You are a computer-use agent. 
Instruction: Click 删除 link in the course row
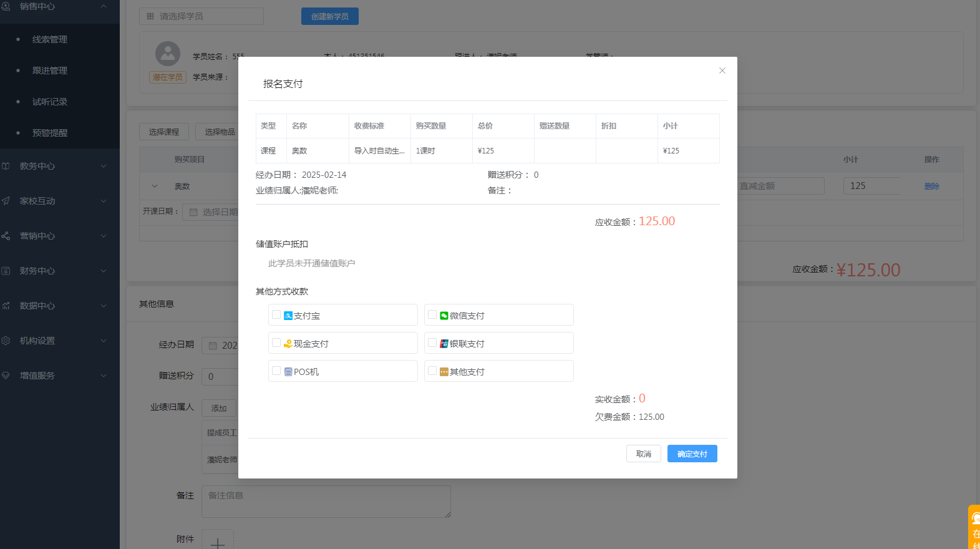click(932, 186)
